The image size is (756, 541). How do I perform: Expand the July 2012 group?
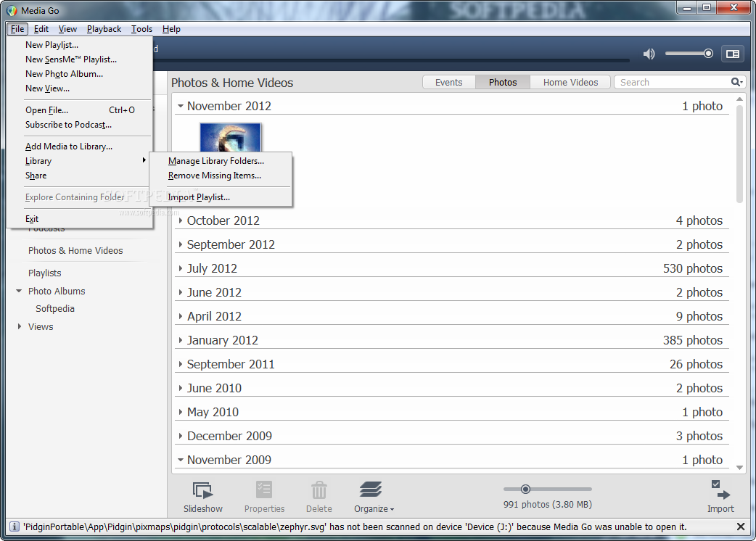[x=181, y=268]
